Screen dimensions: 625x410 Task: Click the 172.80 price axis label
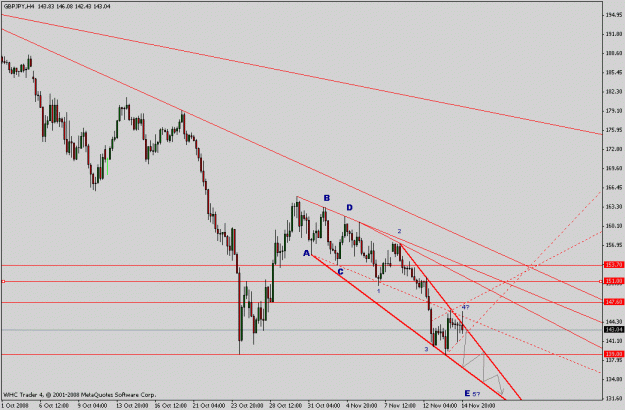(x=614, y=149)
